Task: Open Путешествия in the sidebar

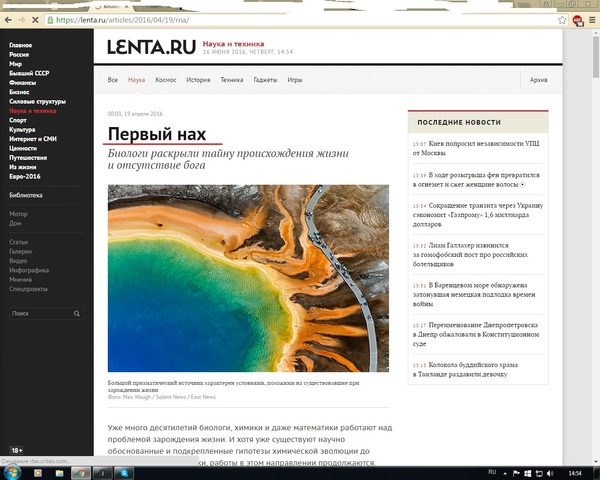Action: pyautogui.click(x=28, y=158)
